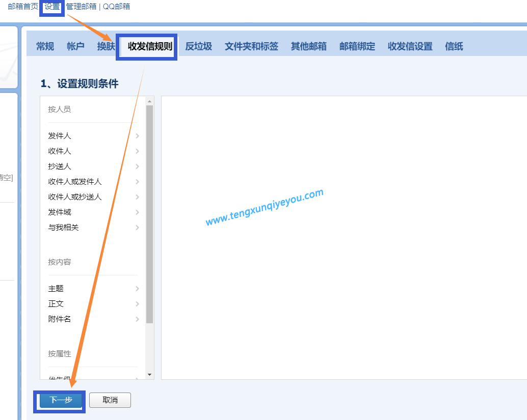Viewport: 527px width, 420px height.
Task: Switch to the 换肤 tab
Action: (x=106, y=46)
